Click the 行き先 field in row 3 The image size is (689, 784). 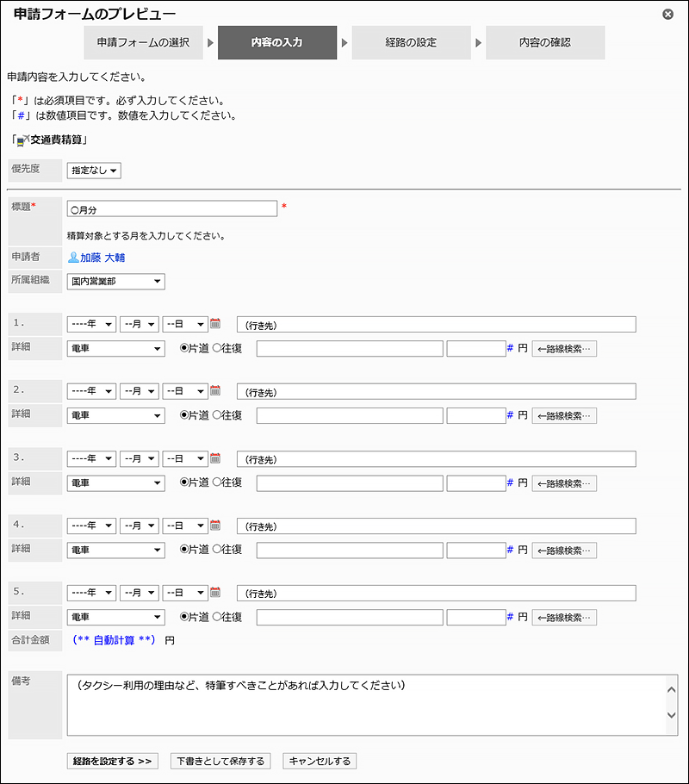tap(437, 459)
